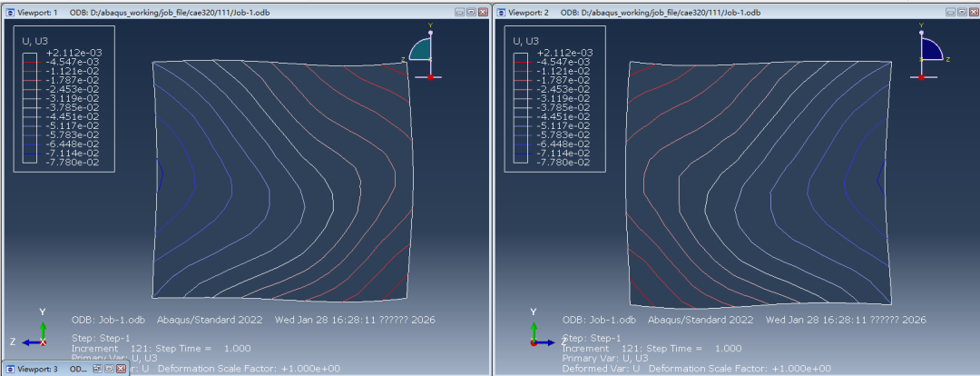Screen dimensions: 980x376
Task: Click 'Increment 121: Step Time' line in Viewport 2
Action: tap(652, 349)
